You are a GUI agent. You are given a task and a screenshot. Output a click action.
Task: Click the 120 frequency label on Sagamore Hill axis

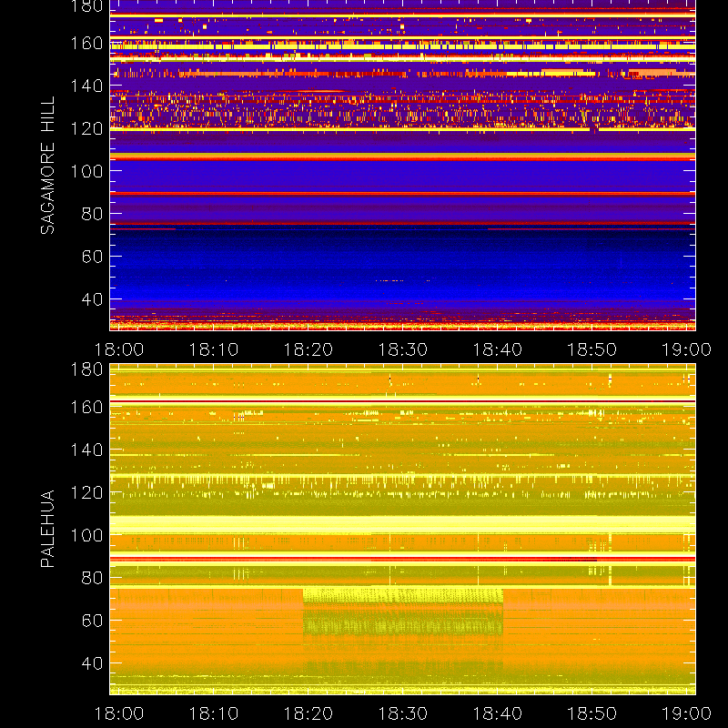[86, 128]
